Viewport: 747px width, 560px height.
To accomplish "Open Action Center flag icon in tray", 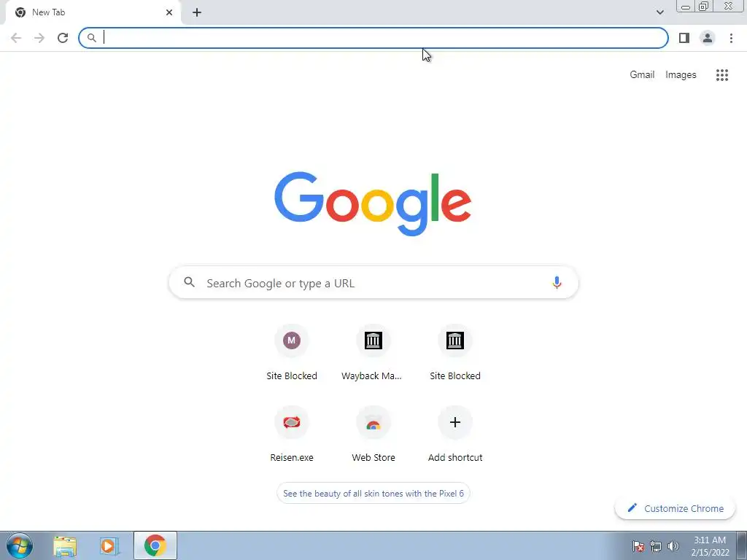I will (x=638, y=546).
